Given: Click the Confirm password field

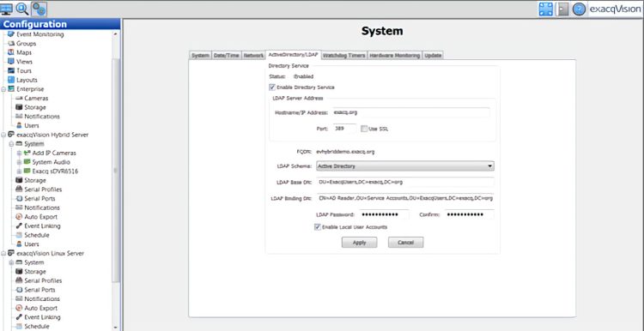Looking at the screenshot, I should [x=470, y=214].
